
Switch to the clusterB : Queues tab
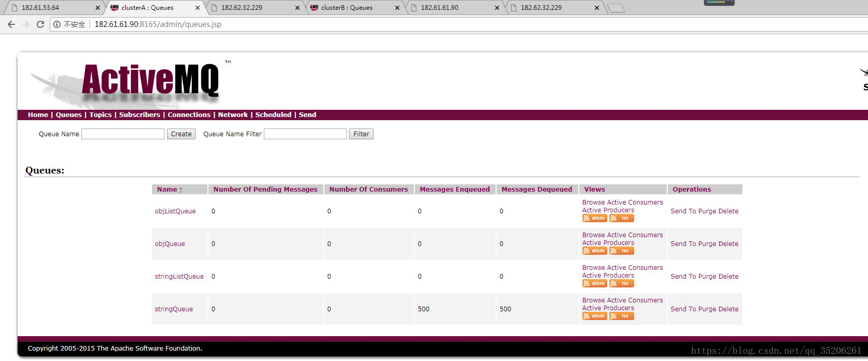click(x=354, y=8)
